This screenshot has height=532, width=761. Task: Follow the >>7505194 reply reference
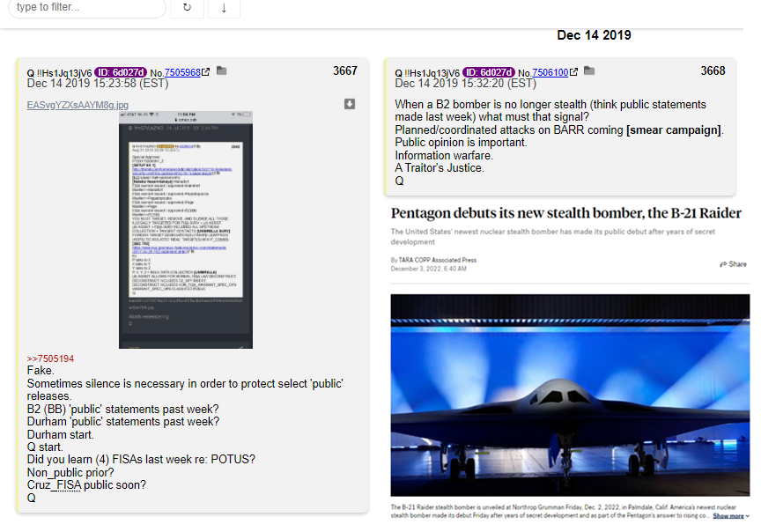50,358
